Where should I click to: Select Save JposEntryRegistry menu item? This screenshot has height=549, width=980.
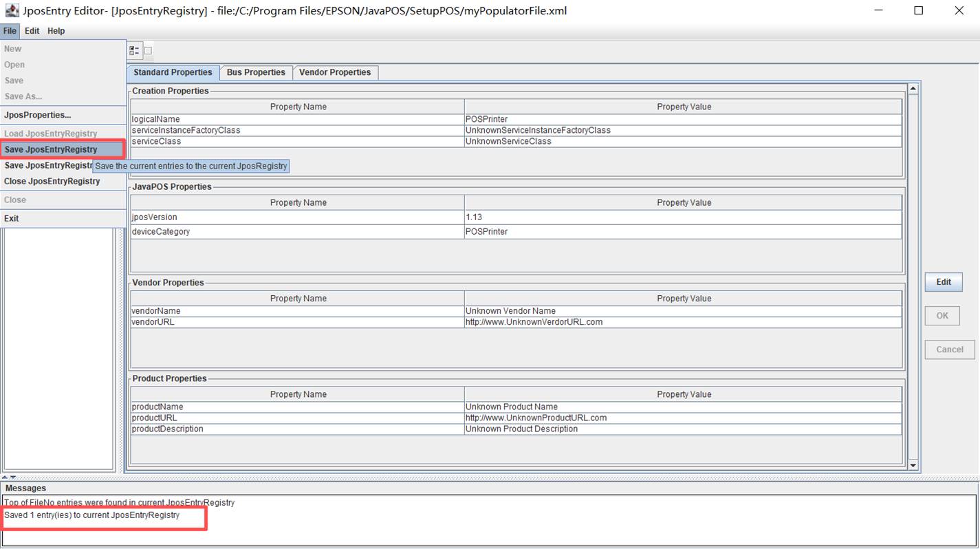pos(63,149)
